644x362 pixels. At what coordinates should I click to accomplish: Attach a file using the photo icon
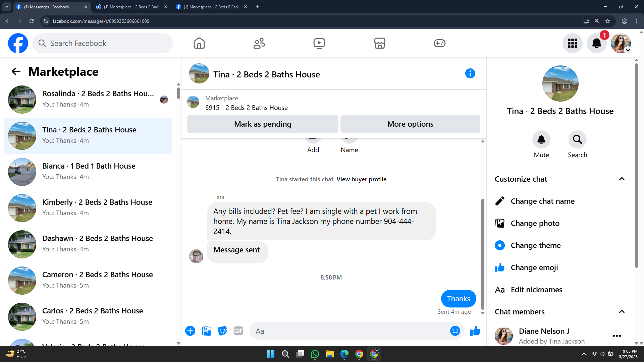click(x=207, y=331)
